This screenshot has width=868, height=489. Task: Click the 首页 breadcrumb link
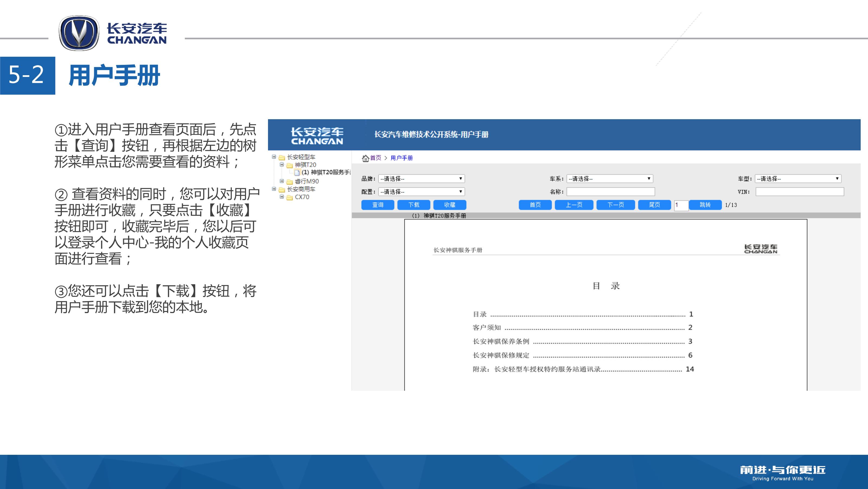coord(375,158)
